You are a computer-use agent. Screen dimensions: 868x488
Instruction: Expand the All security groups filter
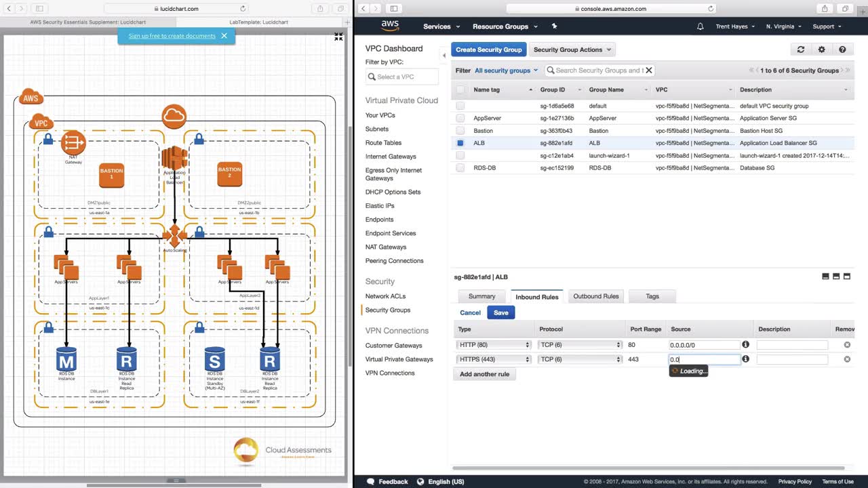coord(506,70)
